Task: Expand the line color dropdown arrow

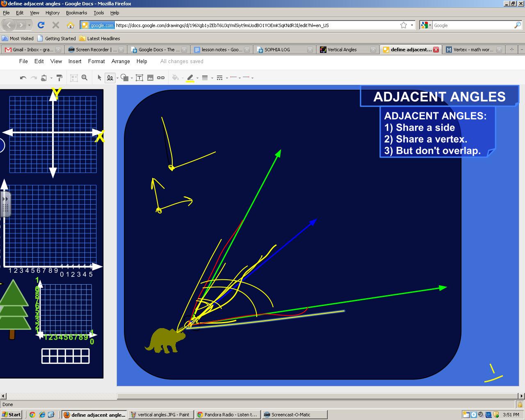Action: pos(197,78)
